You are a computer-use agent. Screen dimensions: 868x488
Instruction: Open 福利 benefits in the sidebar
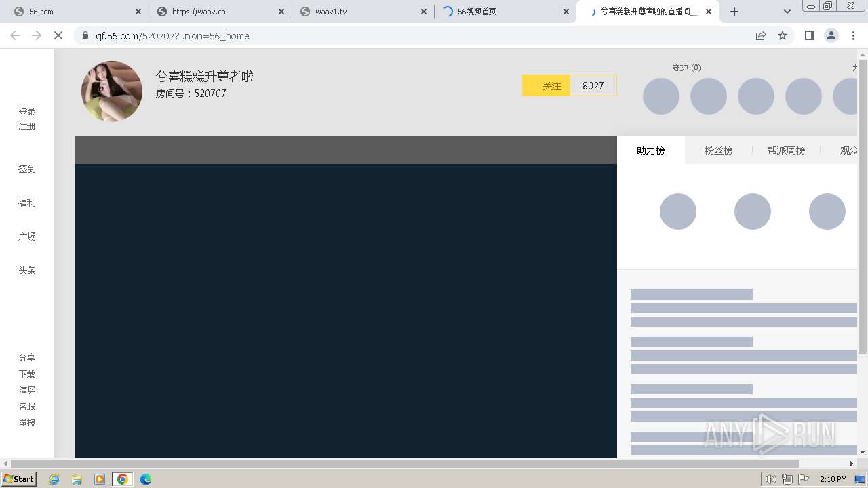[x=27, y=203]
